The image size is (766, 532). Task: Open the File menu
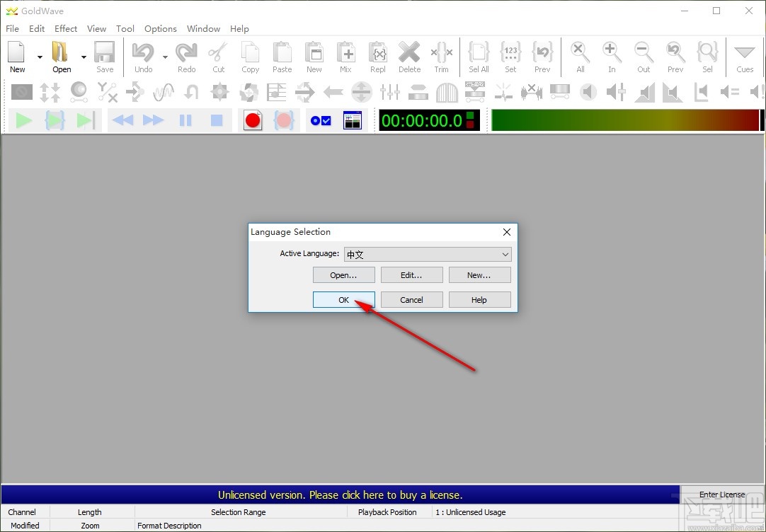pos(12,29)
